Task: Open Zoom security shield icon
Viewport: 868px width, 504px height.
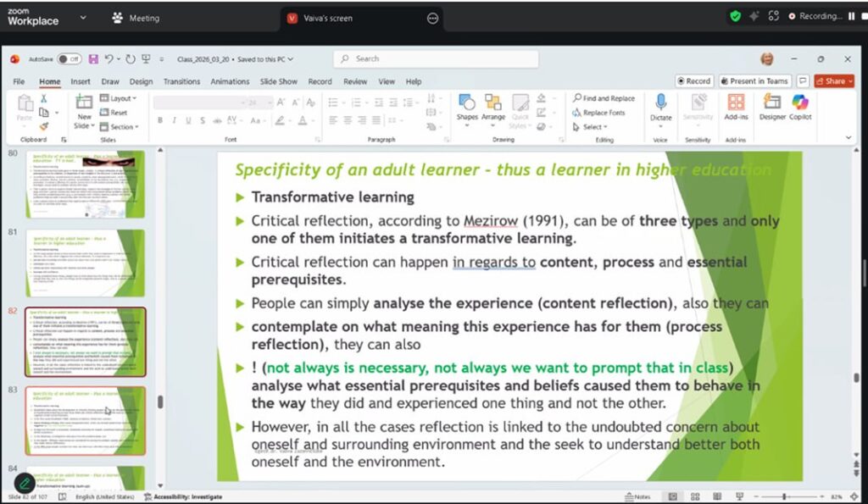Action: click(x=735, y=16)
